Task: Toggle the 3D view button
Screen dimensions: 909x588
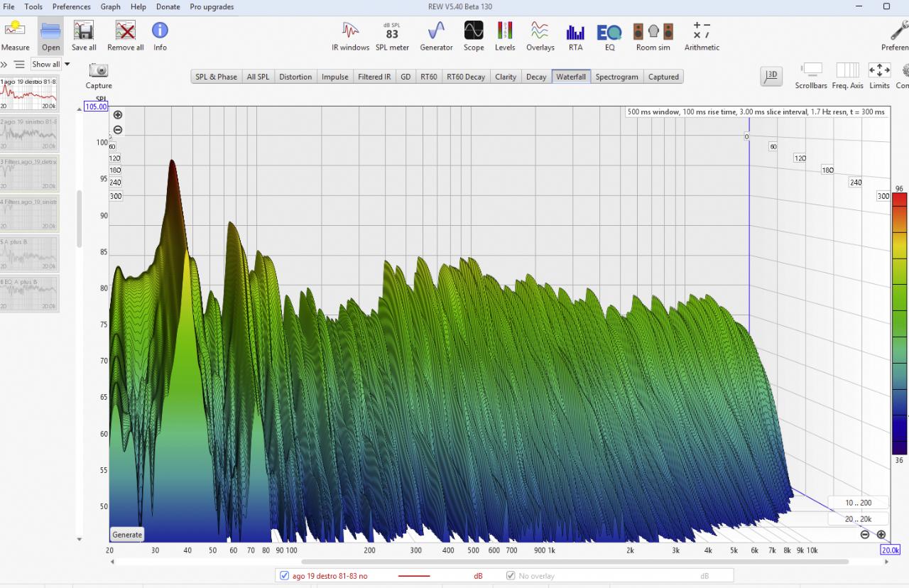Action: pos(771,76)
